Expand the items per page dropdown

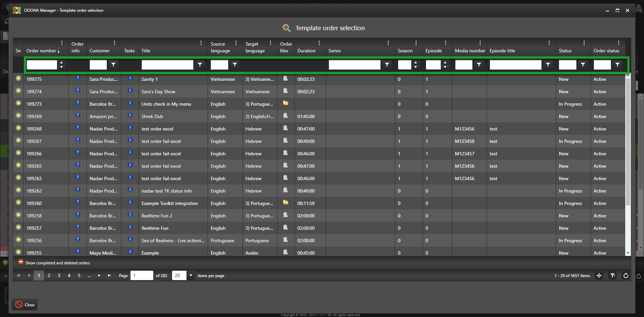click(x=191, y=276)
